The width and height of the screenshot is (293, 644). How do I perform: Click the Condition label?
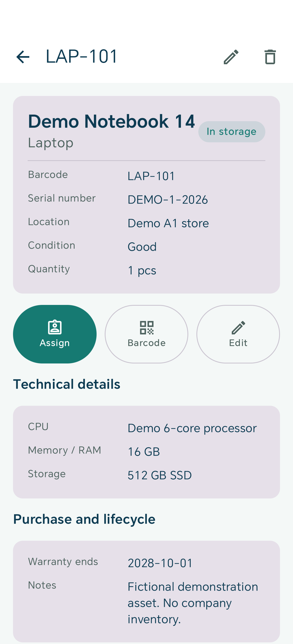[x=52, y=245]
